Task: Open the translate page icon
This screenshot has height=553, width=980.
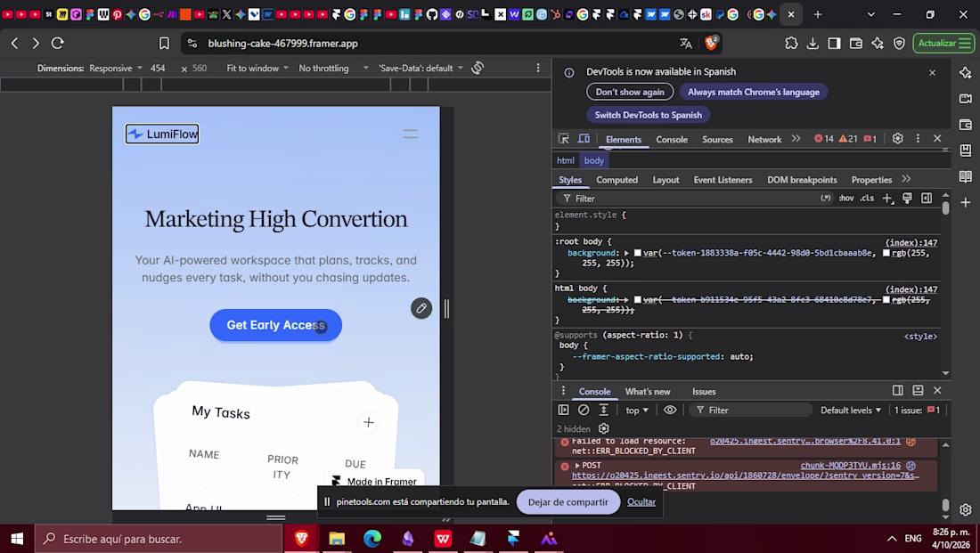Action: click(x=686, y=43)
